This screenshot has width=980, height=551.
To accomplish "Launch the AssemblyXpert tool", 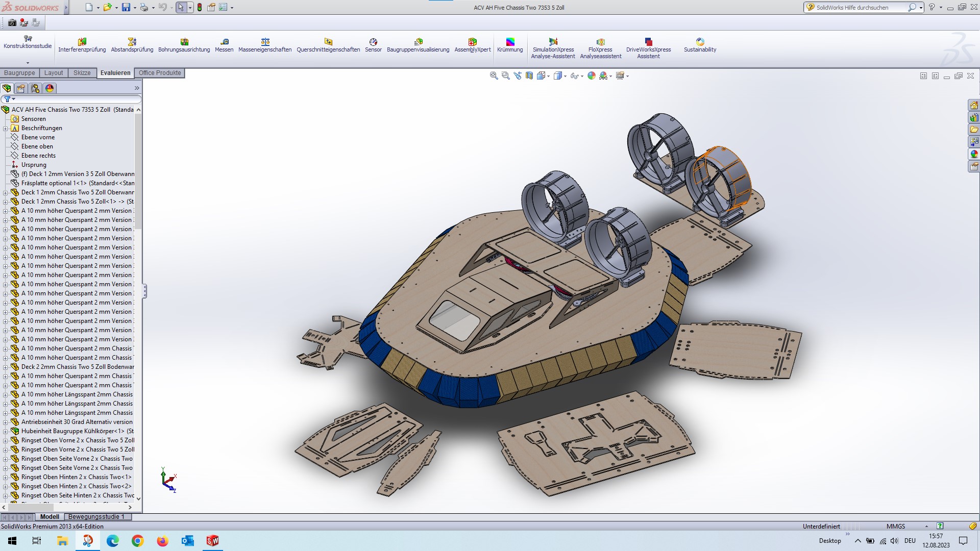I will (472, 45).
